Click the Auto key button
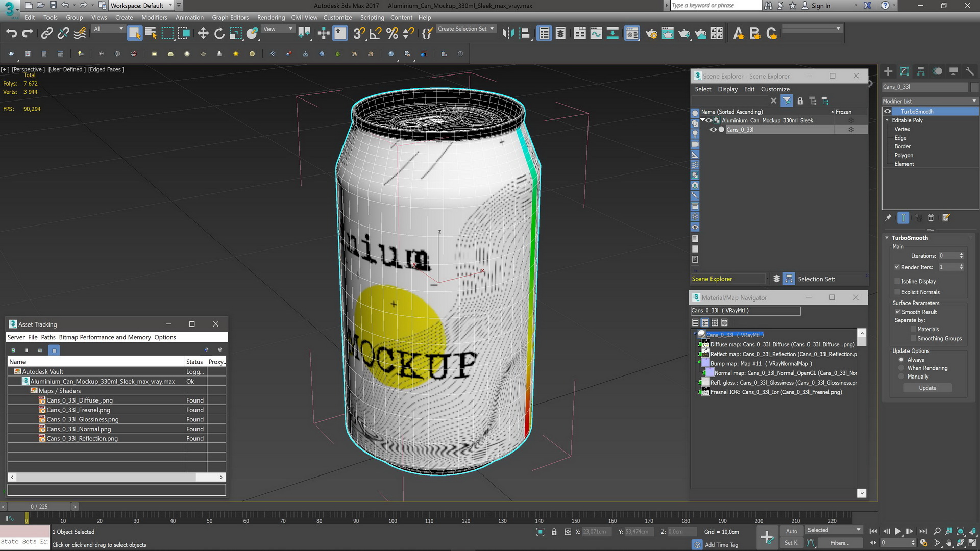Screen dimensions: 980x551 point(791,531)
